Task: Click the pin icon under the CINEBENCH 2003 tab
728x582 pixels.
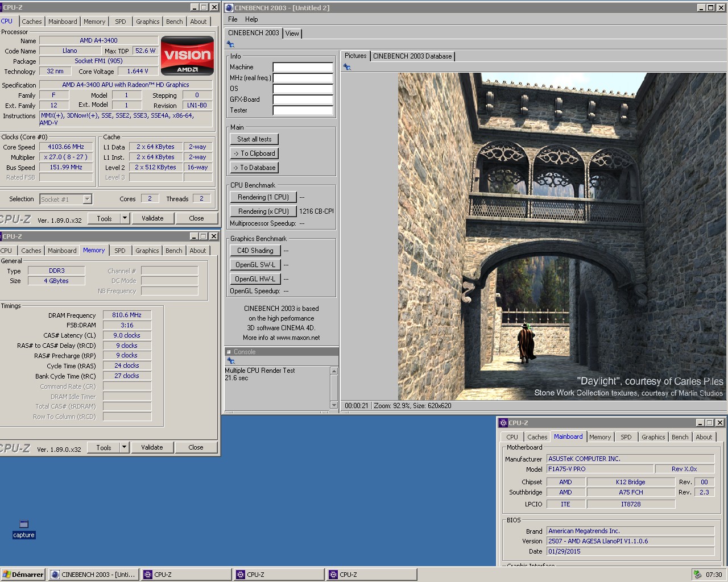Action: click(230, 44)
